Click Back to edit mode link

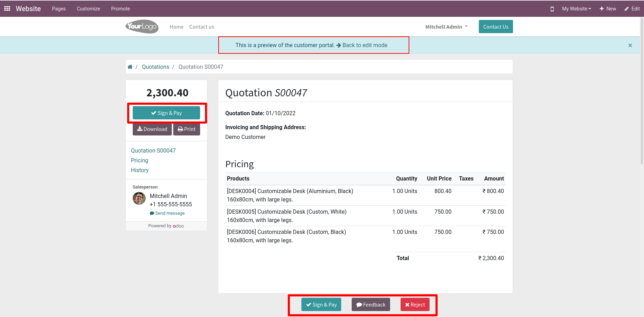click(x=362, y=45)
